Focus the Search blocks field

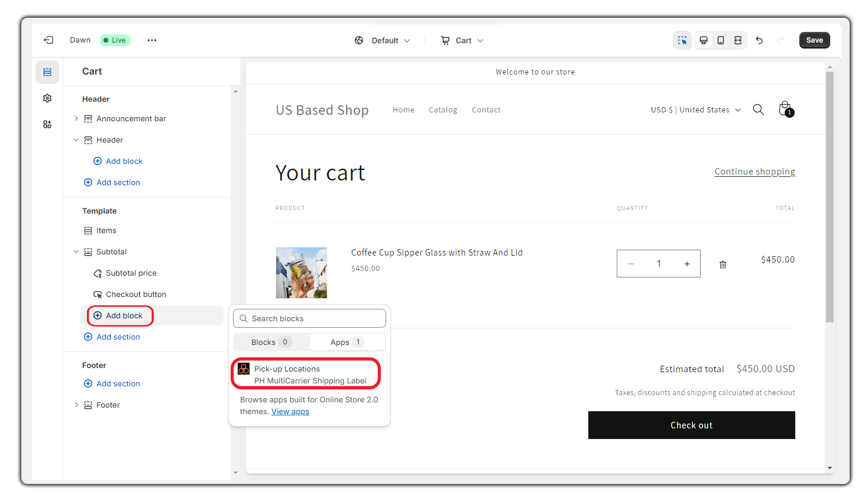(309, 318)
